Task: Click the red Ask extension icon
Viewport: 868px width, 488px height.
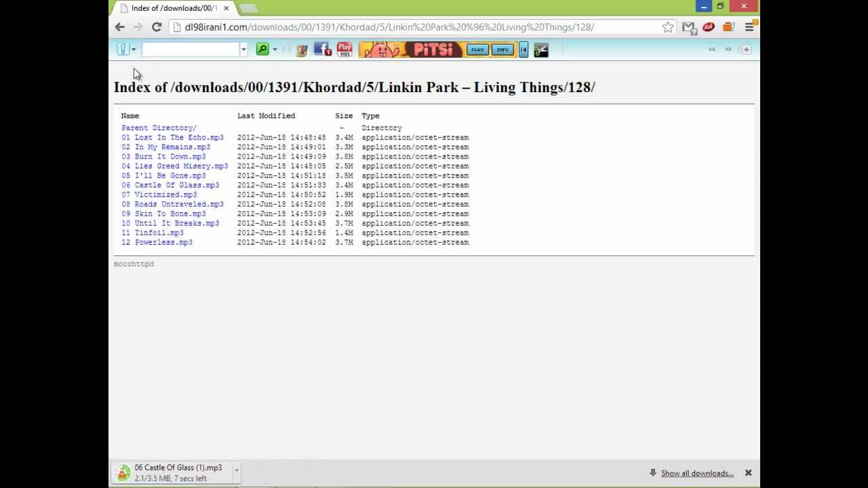Action: [x=709, y=27]
